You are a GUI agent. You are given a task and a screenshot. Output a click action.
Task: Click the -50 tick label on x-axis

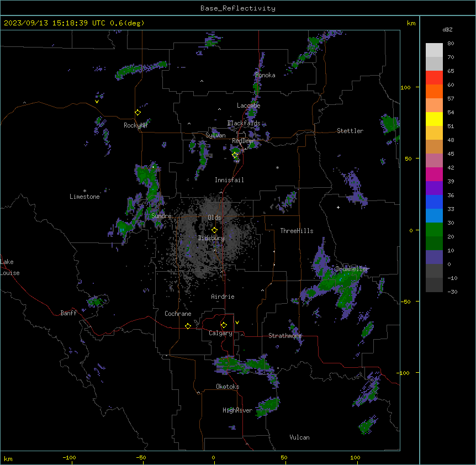click(x=141, y=457)
